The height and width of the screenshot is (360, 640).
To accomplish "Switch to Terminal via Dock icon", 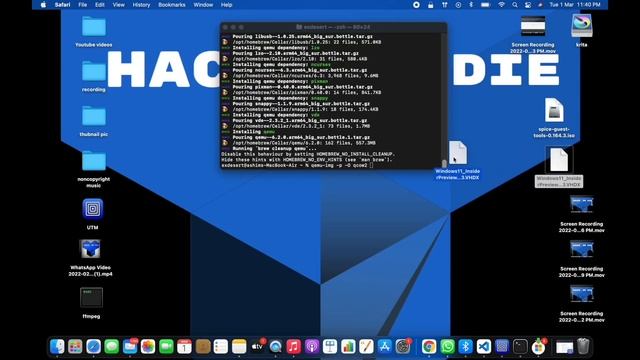I will 520,347.
